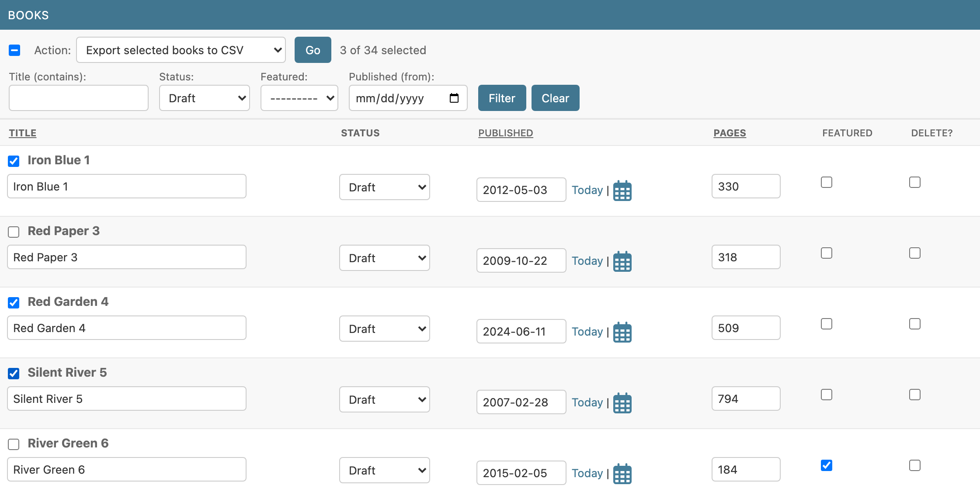Mark Iron Blue 1 as featured

[x=827, y=182]
